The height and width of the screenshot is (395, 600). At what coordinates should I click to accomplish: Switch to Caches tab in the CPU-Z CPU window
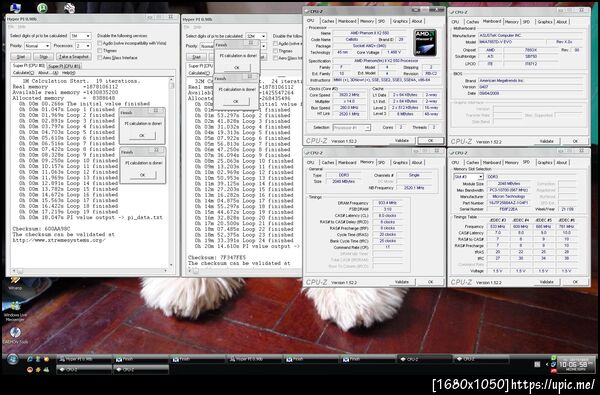328,21
